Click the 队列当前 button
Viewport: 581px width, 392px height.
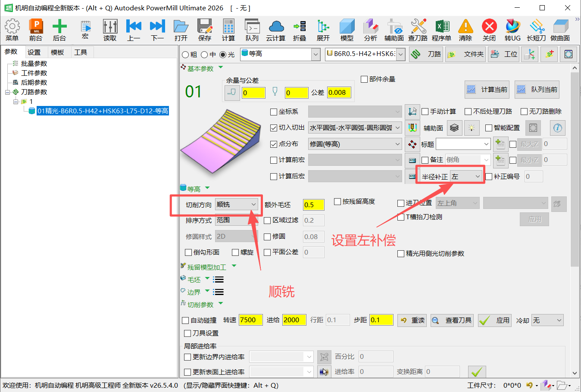(537, 90)
